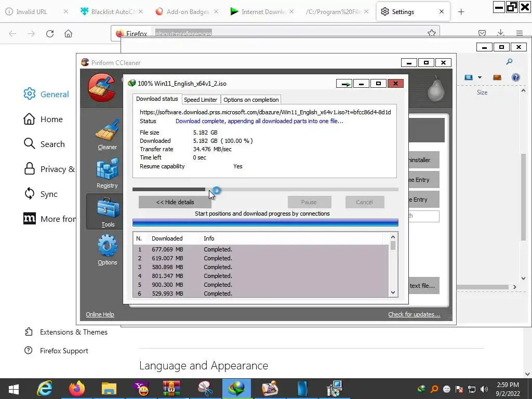Viewport: 532px width, 399px height.
Task: Click the blue connections progress bar
Action: (265, 222)
